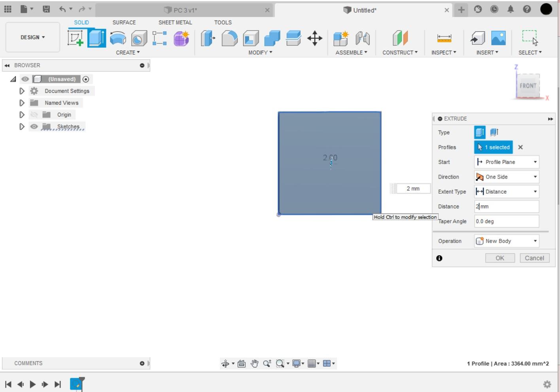Open the CONSTRUCT menu
The height and width of the screenshot is (392, 560).
pyautogui.click(x=400, y=52)
